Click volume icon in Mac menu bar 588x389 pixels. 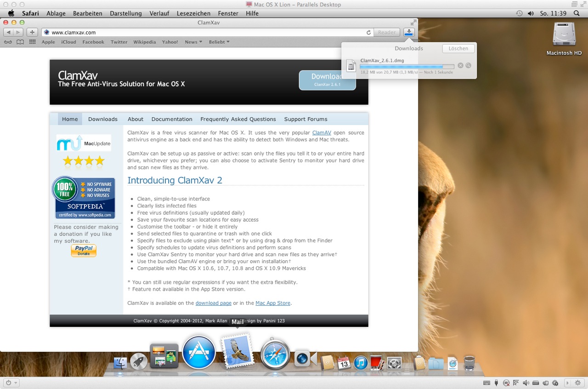click(x=531, y=13)
